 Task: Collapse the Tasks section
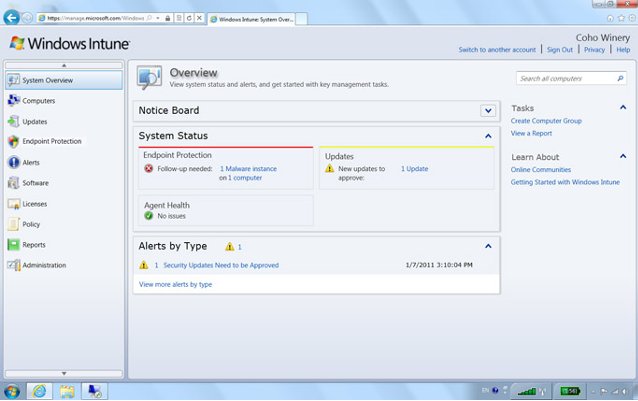point(623,107)
